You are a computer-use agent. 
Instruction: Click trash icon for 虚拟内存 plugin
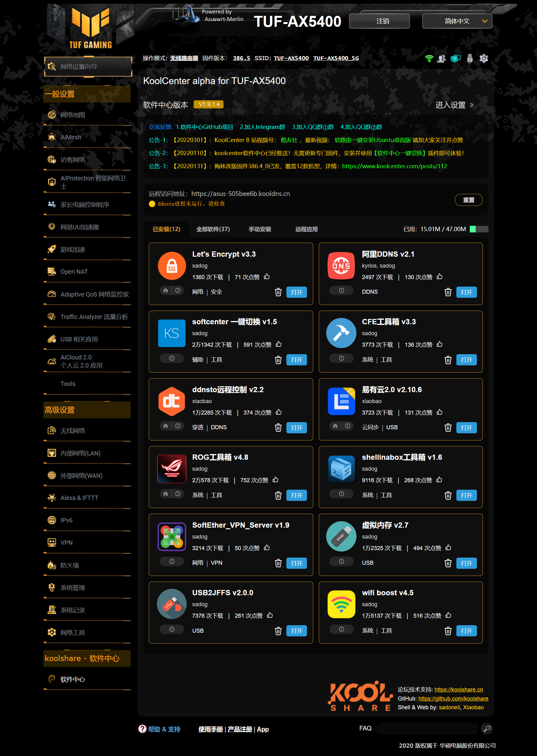448,563
